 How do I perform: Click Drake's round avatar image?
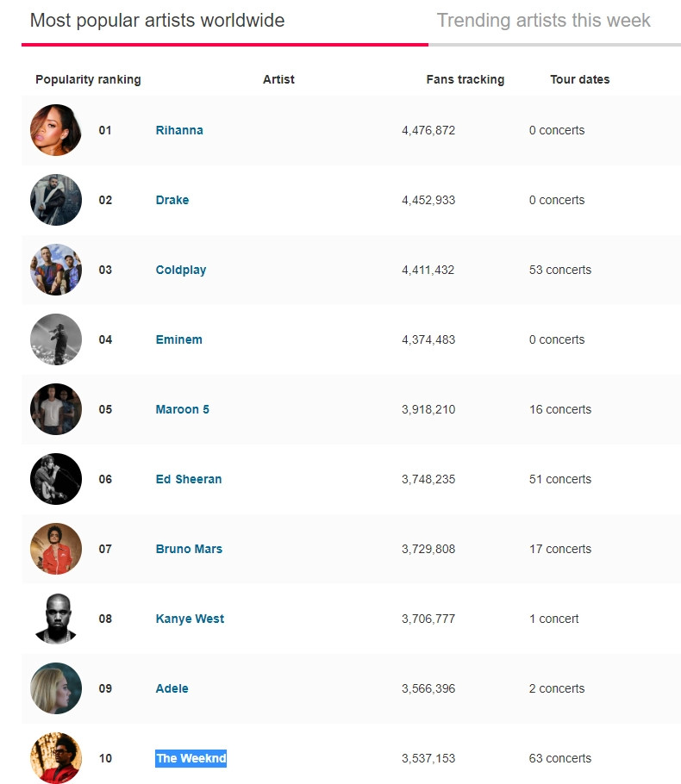click(56, 200)
